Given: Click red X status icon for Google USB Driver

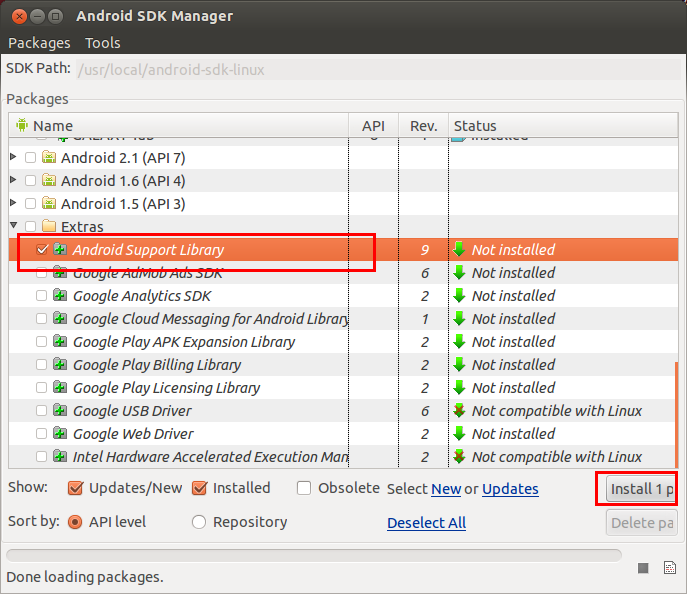Looking at the screenshot, I should pyautogui.click(x=459, y=410).
